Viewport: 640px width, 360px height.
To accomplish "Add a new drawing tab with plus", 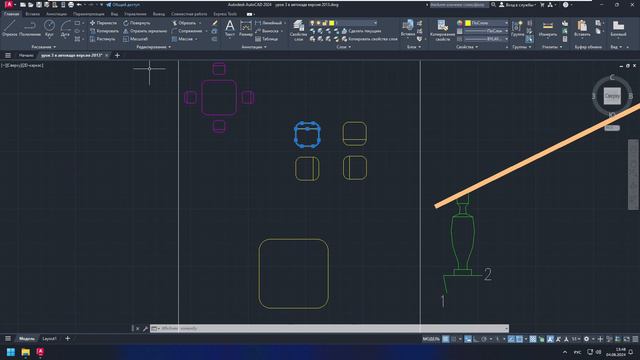I will (x=117, y=55).
